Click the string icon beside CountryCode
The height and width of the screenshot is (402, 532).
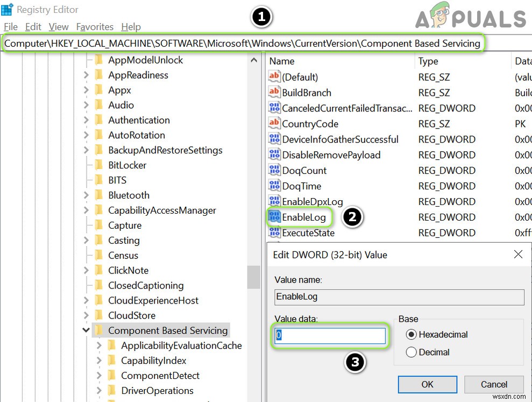(x=274, y=123)
